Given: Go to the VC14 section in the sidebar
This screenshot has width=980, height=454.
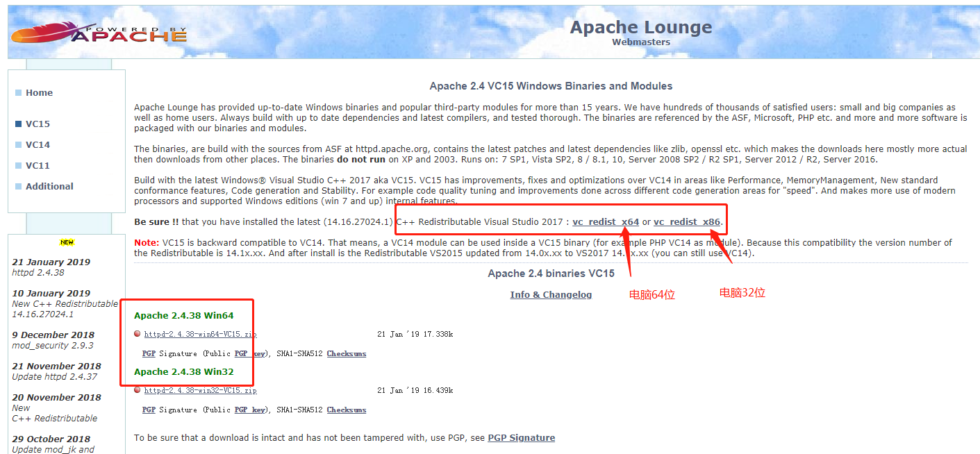Looking at the screenshot, I should (38, 144).
